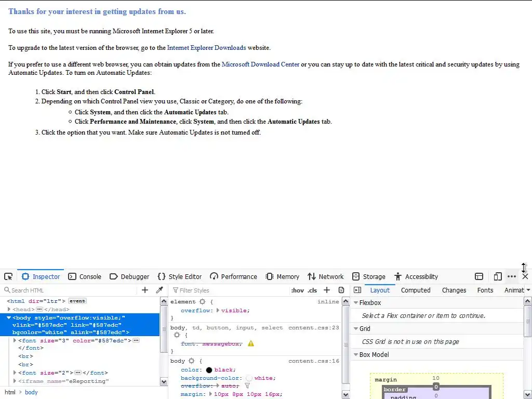532x399 pixels.
Task: Select the Fonts sidebar tab
Action: (x=485, y=290)
